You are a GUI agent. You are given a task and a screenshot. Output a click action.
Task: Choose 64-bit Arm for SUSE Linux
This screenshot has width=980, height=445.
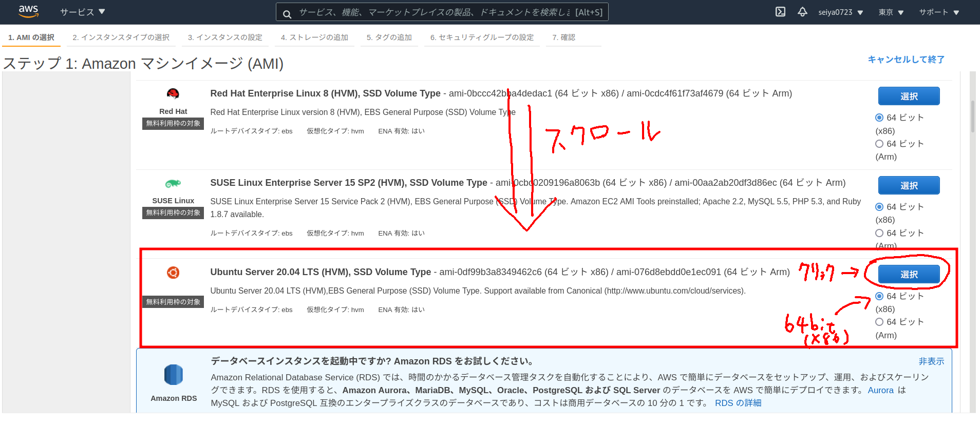coord(879,233)
